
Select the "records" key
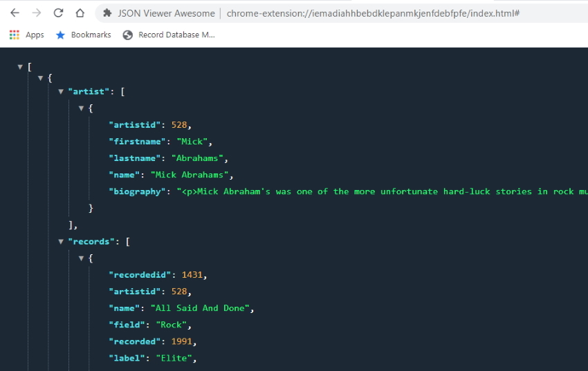pyautogui.click(x=91, y=242)
